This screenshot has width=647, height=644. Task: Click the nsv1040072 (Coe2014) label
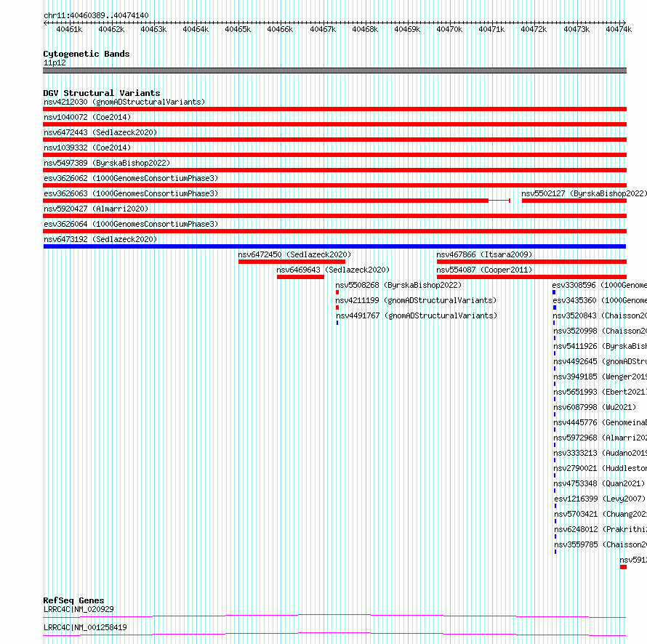click(87, 117)
